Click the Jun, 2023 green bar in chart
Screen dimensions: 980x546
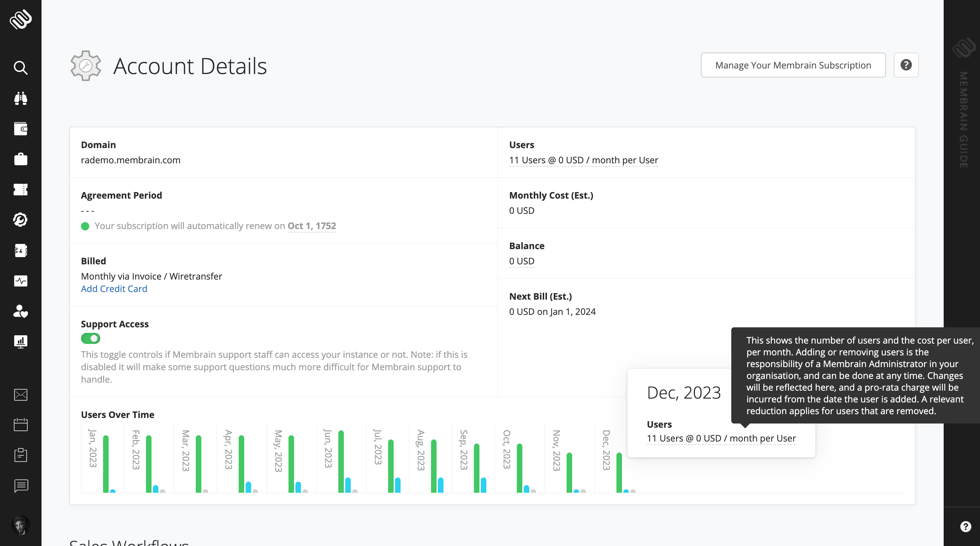pos(341,462)
